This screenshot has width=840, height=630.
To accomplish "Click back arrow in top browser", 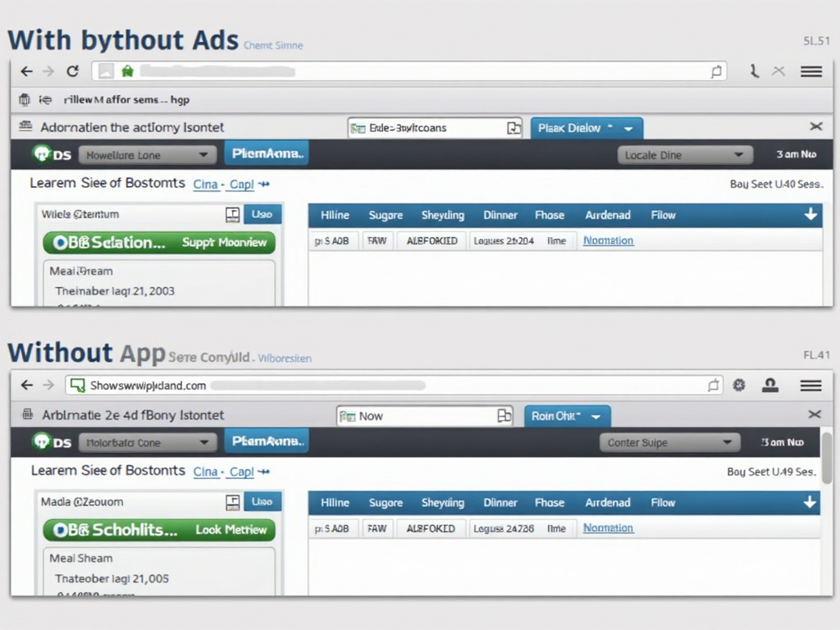I will (27, 71).
